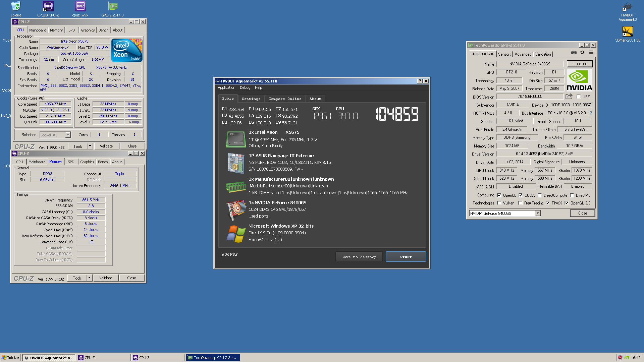Click the clock showing 16:47
644x362 pixels.
[635, 358]
